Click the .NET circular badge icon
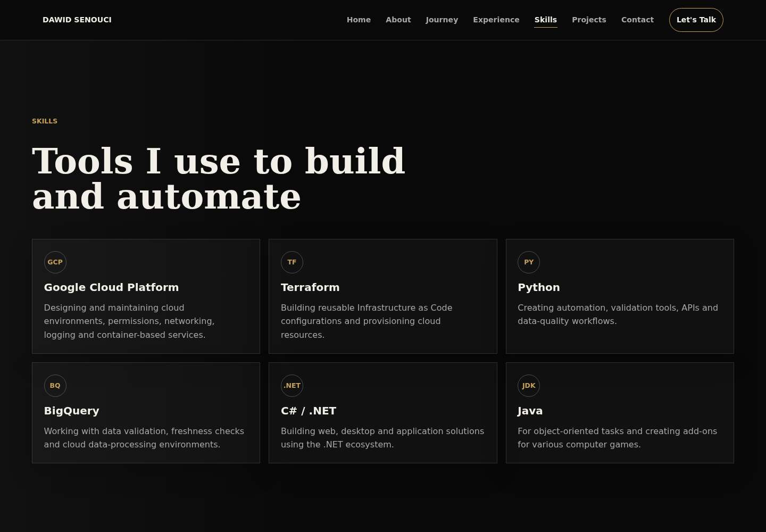 click(292, 386)
